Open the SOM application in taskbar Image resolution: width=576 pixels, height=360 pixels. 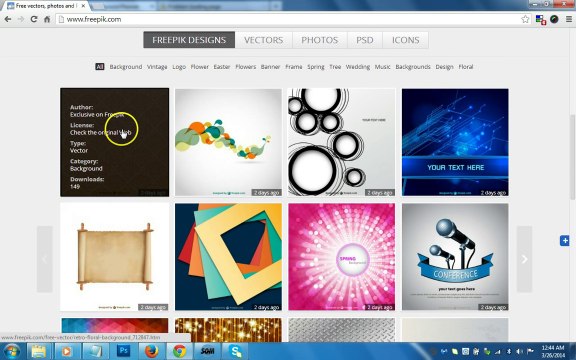207,351
